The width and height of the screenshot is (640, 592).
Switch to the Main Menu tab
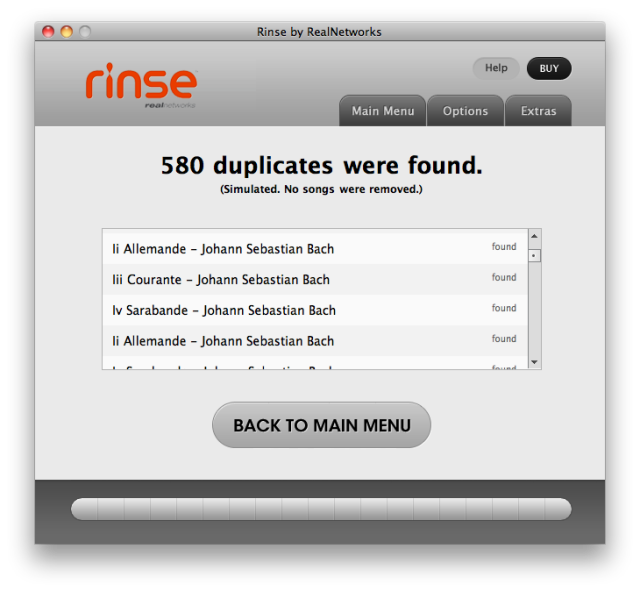point(382,111)
